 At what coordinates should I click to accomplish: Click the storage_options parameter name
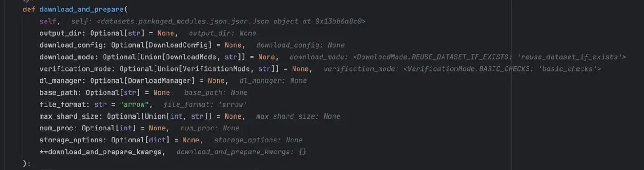click(71, 141)
